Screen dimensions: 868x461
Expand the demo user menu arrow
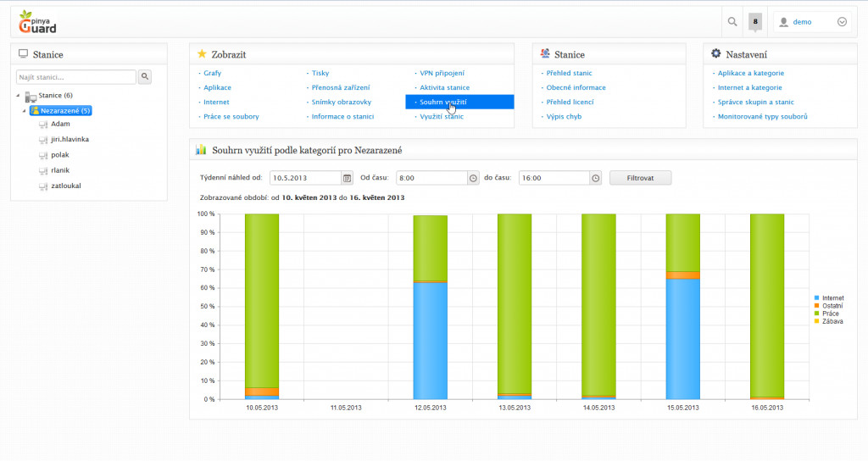tap(842, 22)
